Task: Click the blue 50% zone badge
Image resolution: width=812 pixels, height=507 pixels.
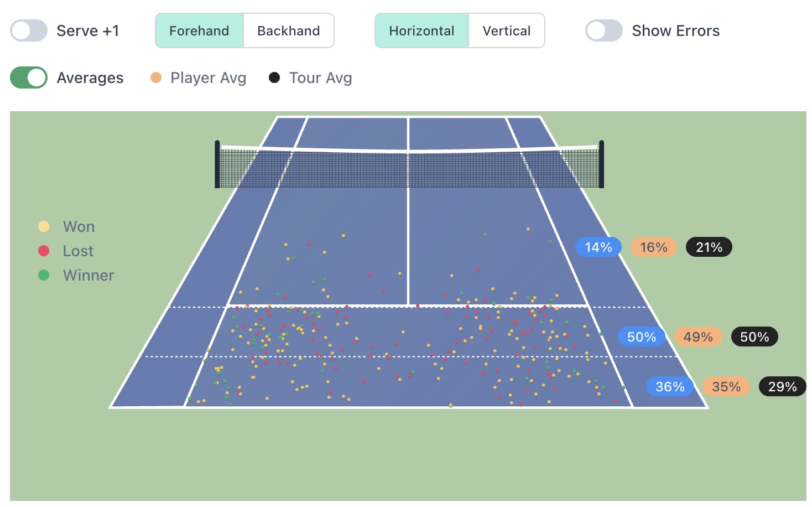Action: click(x=642, y=337)
